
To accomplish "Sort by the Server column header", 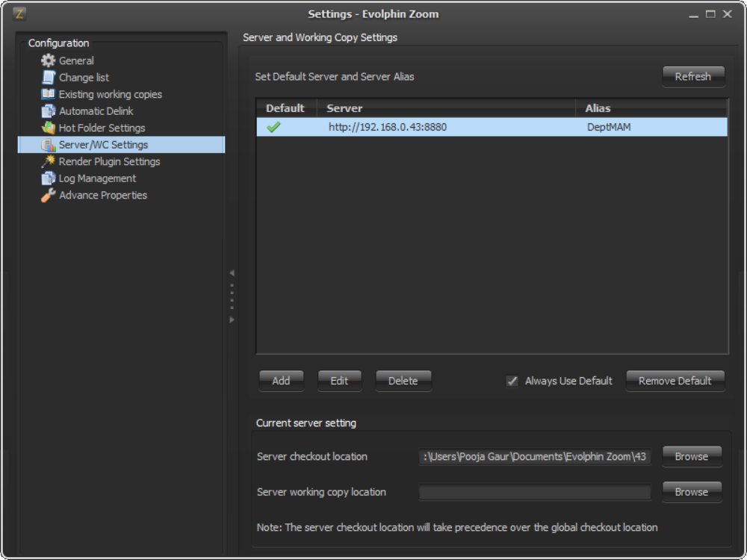I will [446, 108].
